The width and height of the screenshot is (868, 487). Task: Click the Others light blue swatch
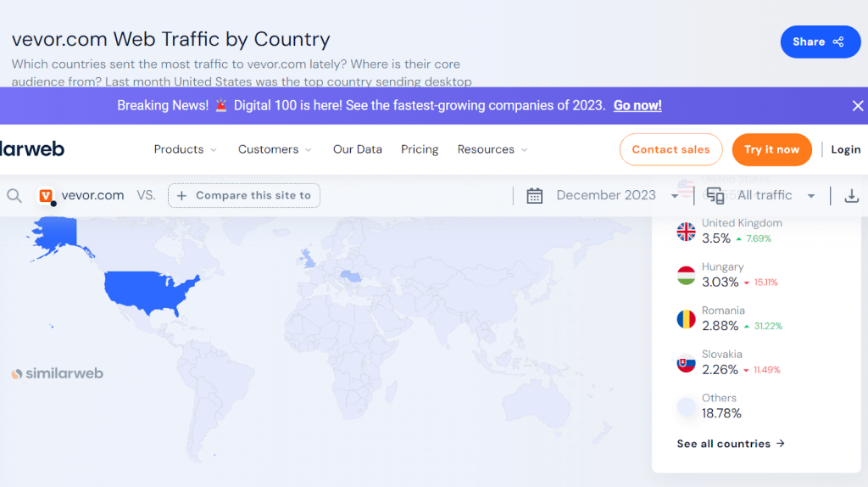tap(686, 406)
